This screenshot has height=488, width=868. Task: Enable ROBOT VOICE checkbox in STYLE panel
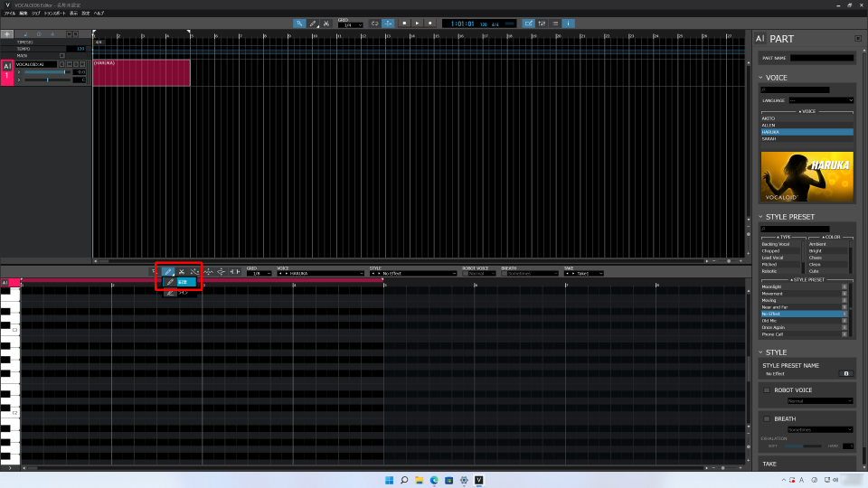point(767,390)
